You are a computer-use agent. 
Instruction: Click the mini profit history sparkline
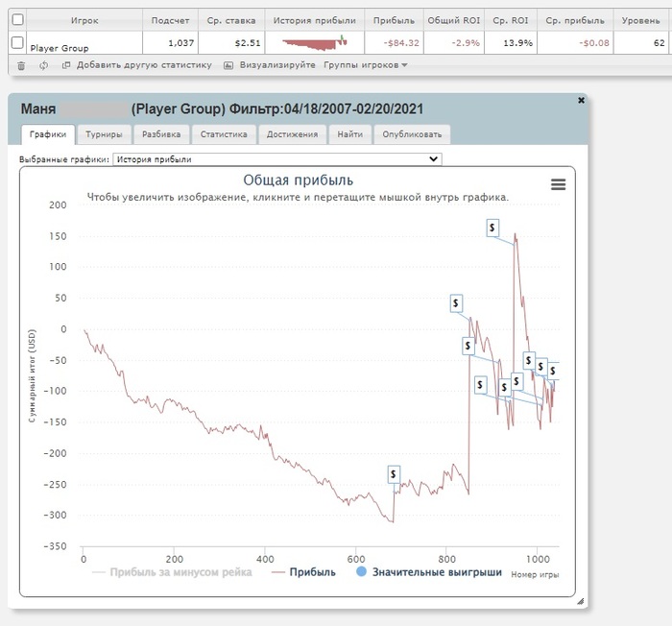pyautogui.click(x=315, y=43)
